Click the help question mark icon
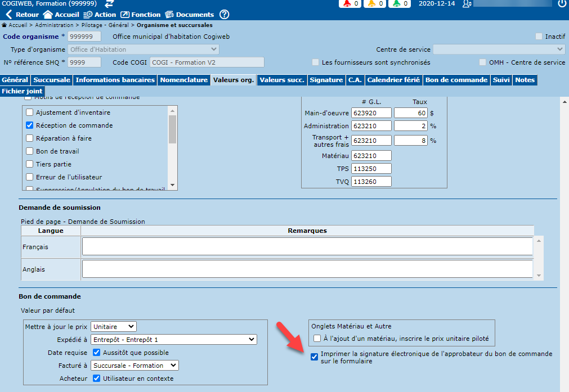This screenshot has height=392, width=569. click(x=224, y=15)
